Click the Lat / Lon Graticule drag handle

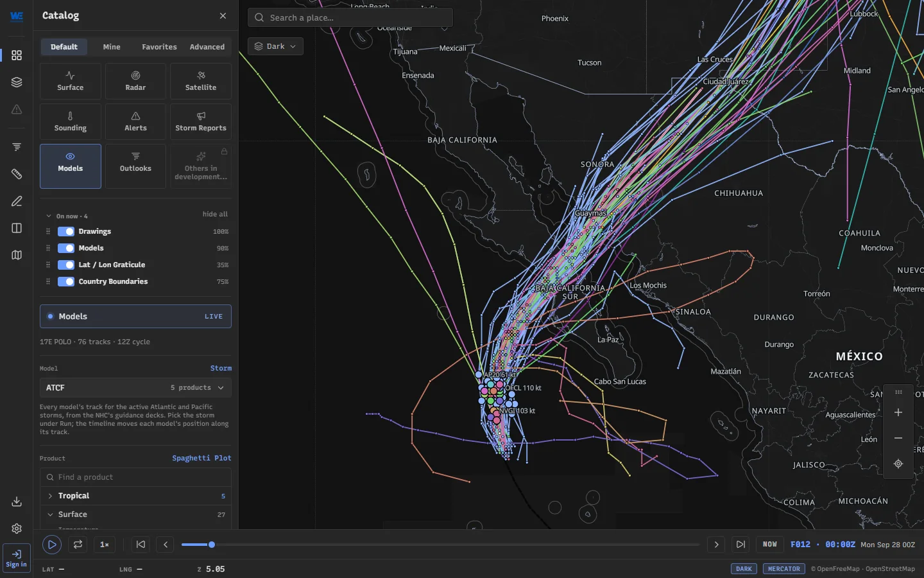48,265
